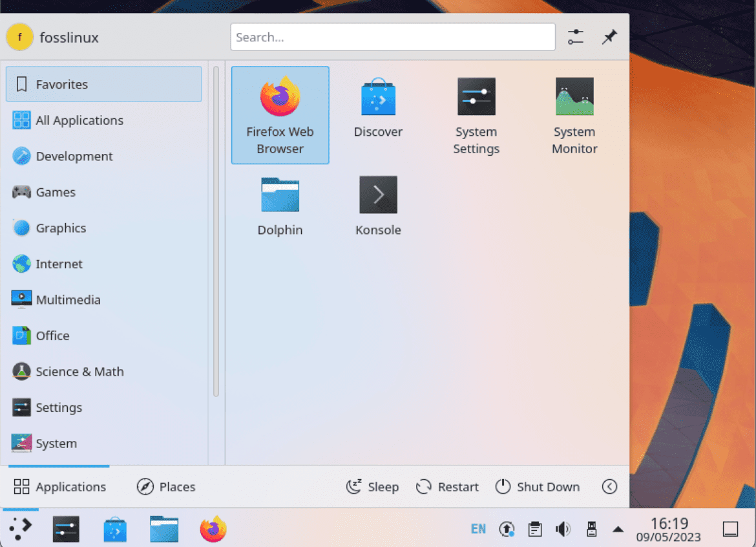
Task: Launch the System Monitor app
Action: coord(574,115)
